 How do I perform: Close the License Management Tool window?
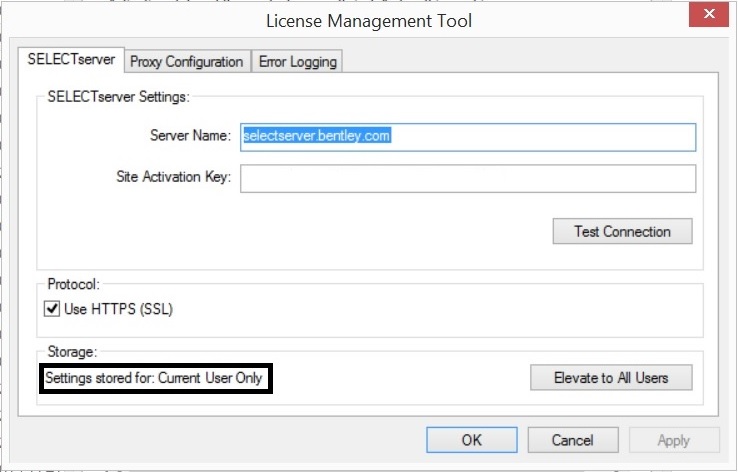click(x=709, y=14)
